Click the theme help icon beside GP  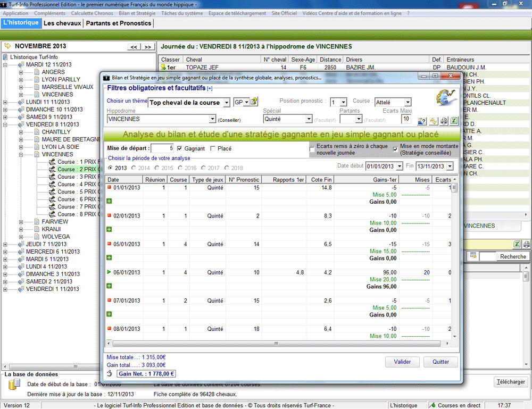pyautogui.click(x=254, y=102)
